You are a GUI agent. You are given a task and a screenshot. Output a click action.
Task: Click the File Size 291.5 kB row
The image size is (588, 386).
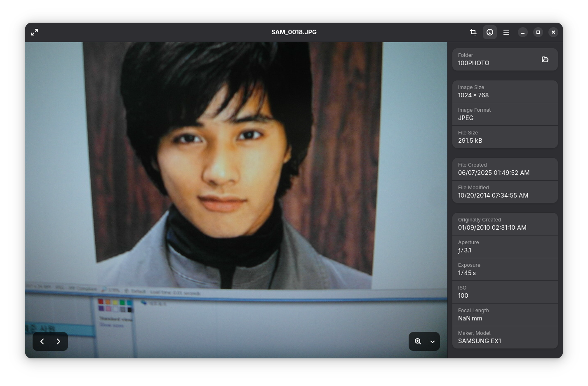click(505, 137)
